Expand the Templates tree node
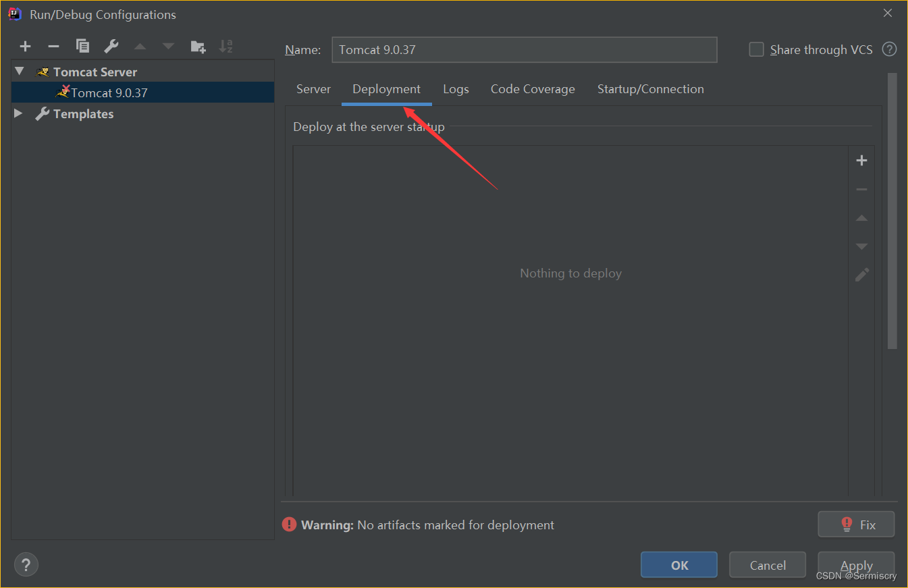Image resolution: width=908 pixels, height=588 pixels. coord(18,113)
